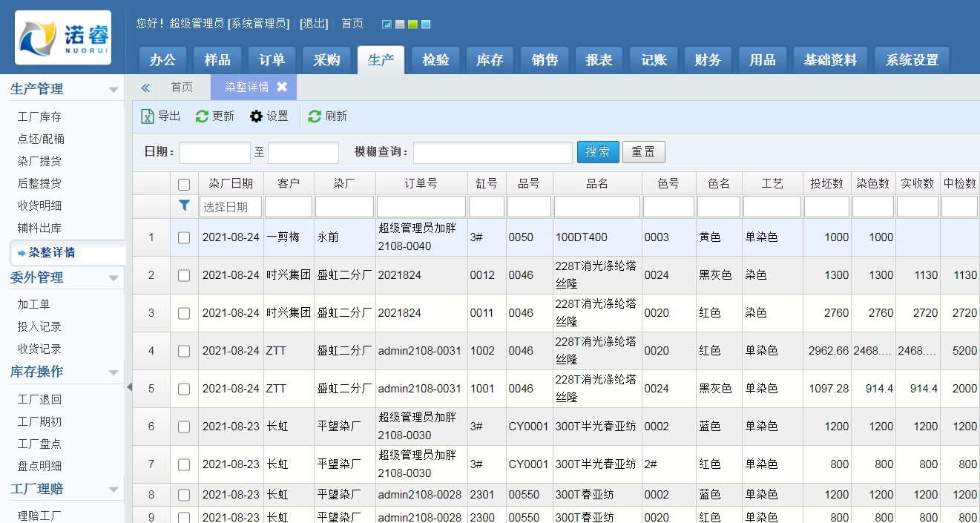The image size is (980, 523).
Task: Open the 采购 main menu tab
Action: tap(326, 60)
